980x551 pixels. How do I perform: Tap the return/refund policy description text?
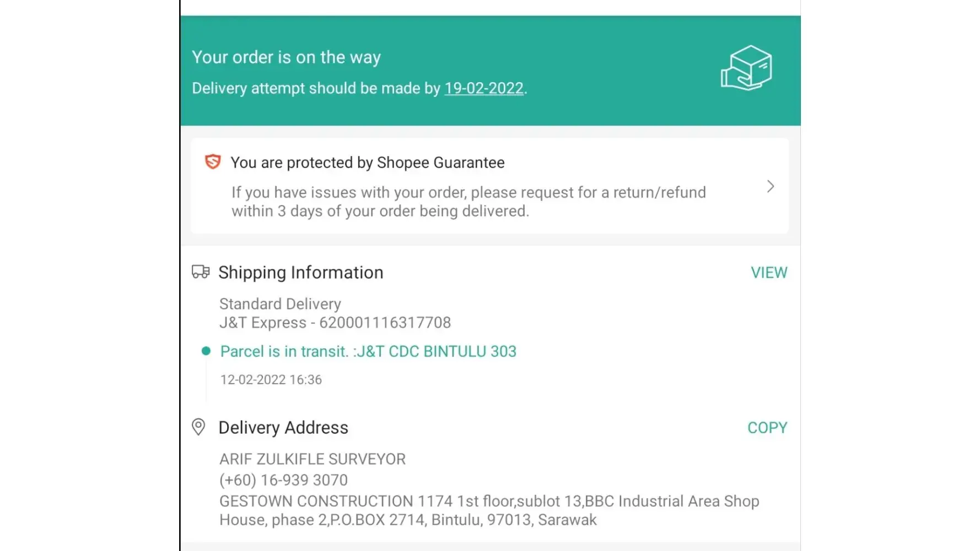point(468,202)
